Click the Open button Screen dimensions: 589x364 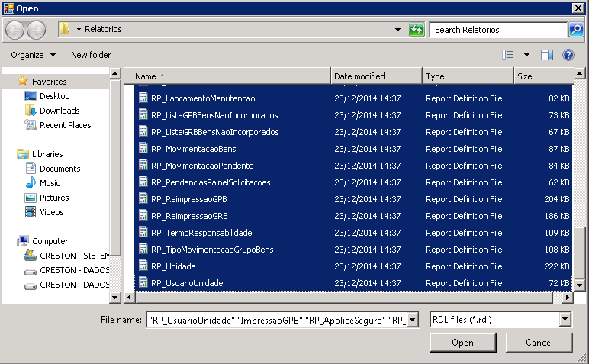pyautogui.click(x=463, y=342)
